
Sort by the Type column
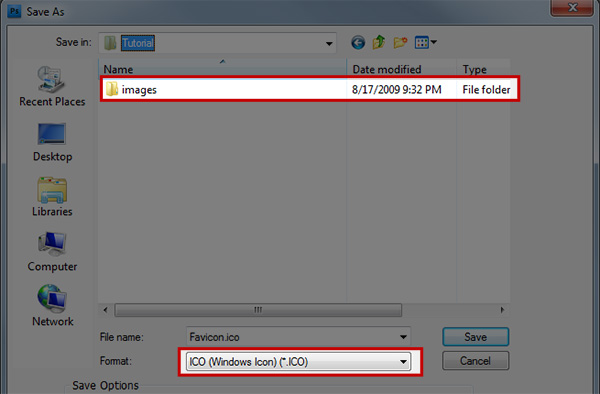coord(483,69)
